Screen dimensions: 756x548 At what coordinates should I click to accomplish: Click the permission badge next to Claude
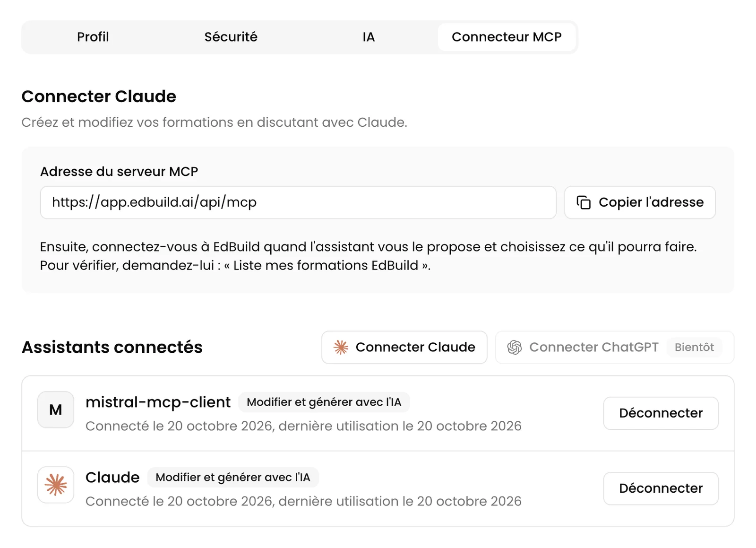pos(233,478)
